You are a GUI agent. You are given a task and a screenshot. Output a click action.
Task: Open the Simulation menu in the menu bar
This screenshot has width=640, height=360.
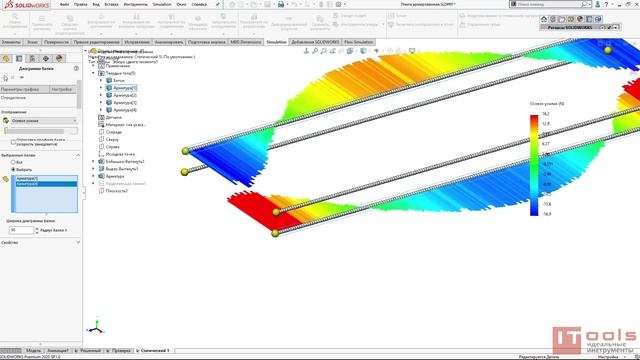pos(162,4)
